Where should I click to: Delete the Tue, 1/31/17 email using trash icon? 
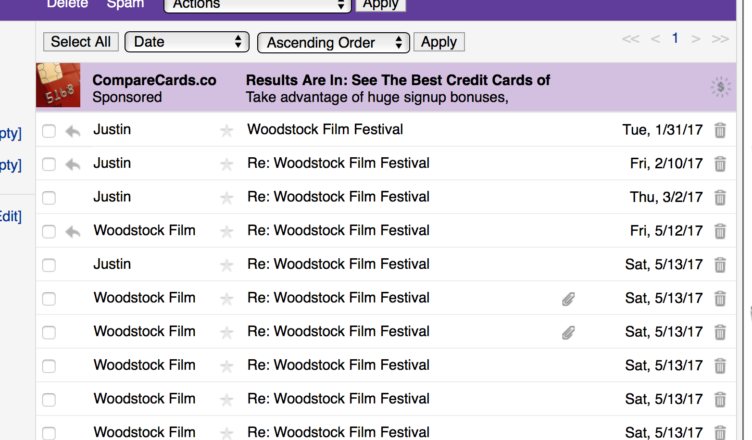tap(720, 131)
